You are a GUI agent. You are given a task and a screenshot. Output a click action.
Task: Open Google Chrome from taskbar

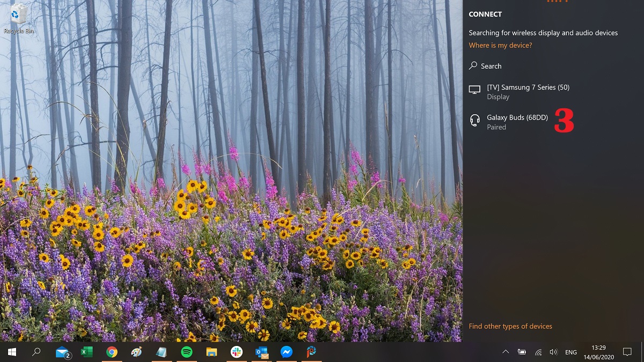(x=112, y=352)
